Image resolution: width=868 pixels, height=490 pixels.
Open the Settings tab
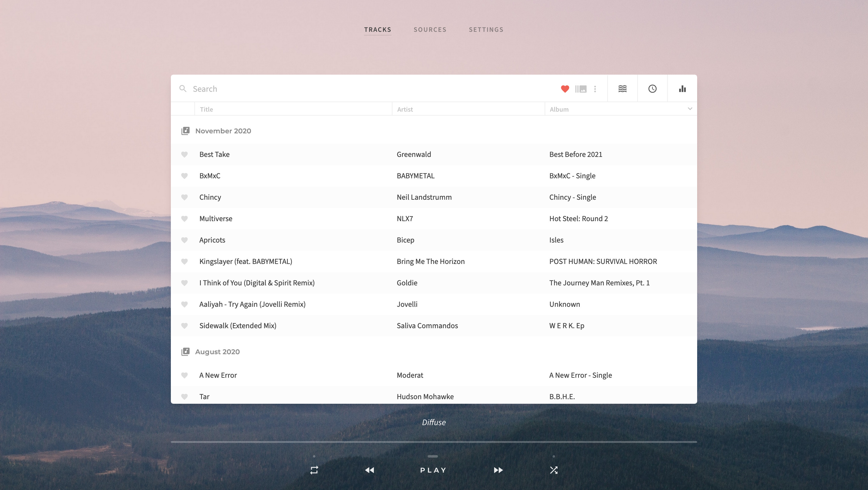pyautogui.click(x=486, y=30)
